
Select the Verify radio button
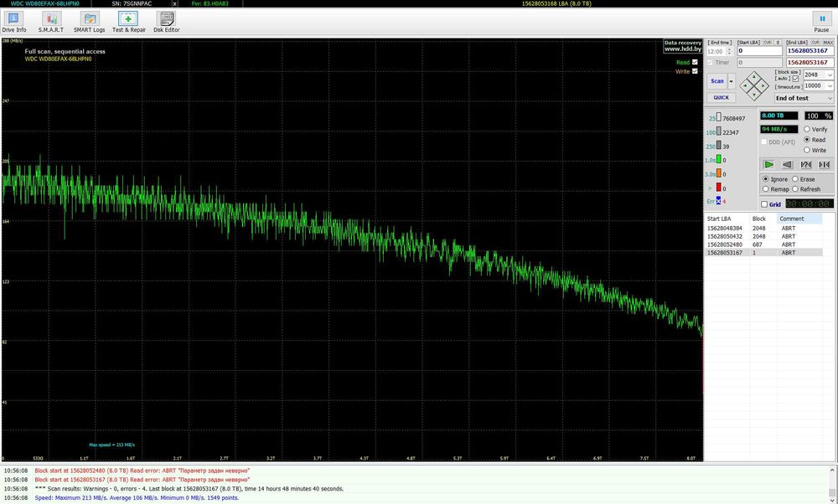click(807, 129)
